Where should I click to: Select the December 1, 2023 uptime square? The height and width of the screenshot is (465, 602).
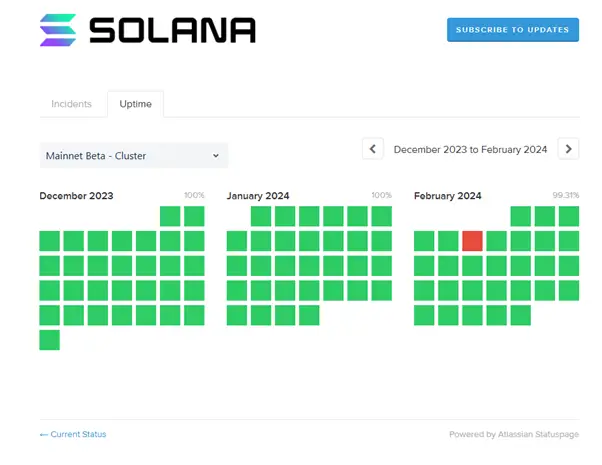170,216
